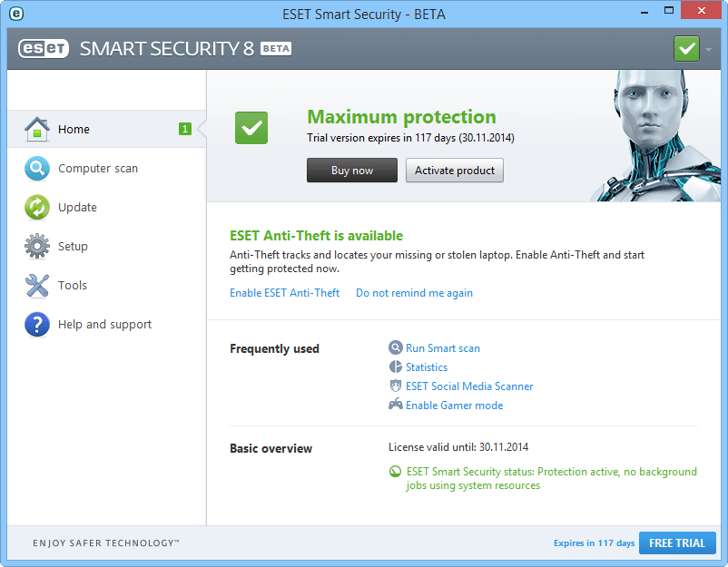The width and height of the screenshot is (728, 567).
Task: Click the Tools wrench icon
Action: 36,285
